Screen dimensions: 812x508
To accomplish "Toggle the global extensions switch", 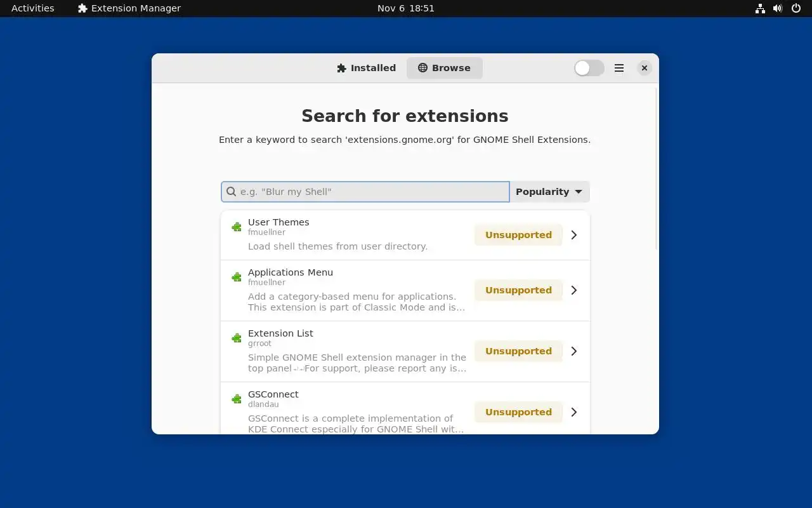I will 589,68.
